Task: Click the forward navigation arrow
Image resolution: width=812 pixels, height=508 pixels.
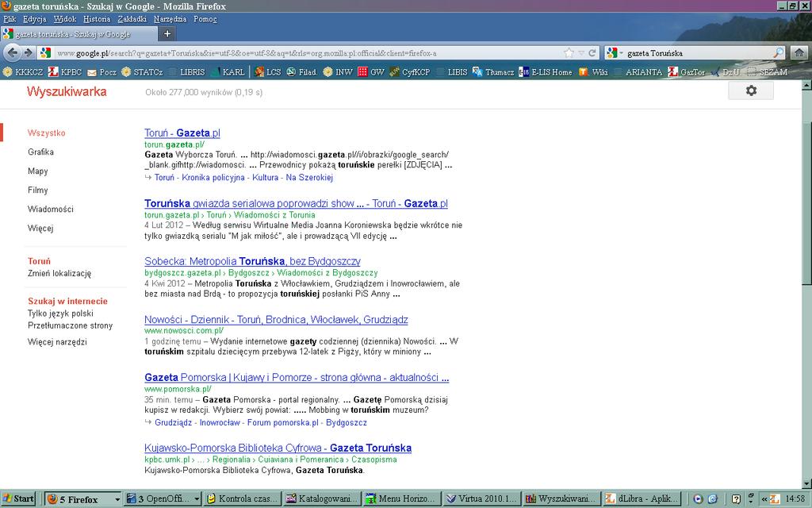Action: point(29,52)
